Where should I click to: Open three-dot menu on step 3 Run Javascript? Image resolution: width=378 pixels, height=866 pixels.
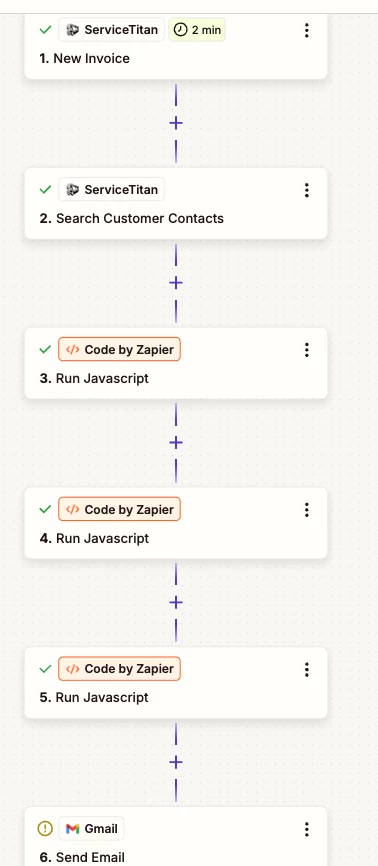(x=307, y=350)
